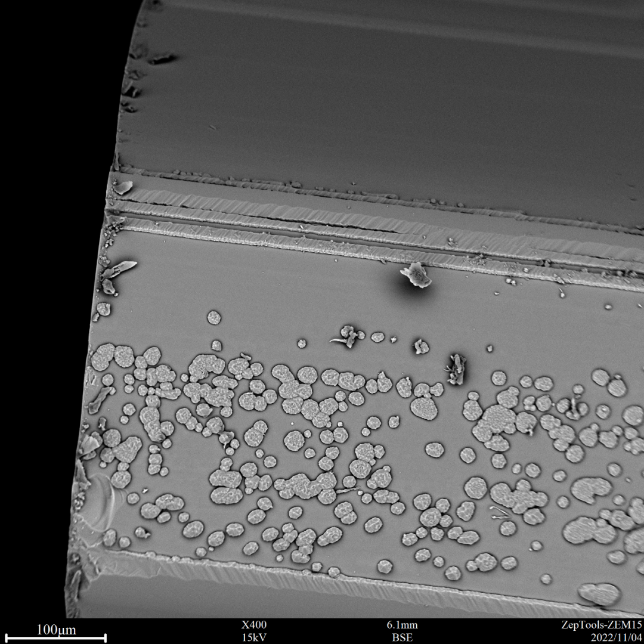This screenshot has width=644, height=644.
Task: Click the large oval particle in the bottom-right corner
Action: (599, 593)
